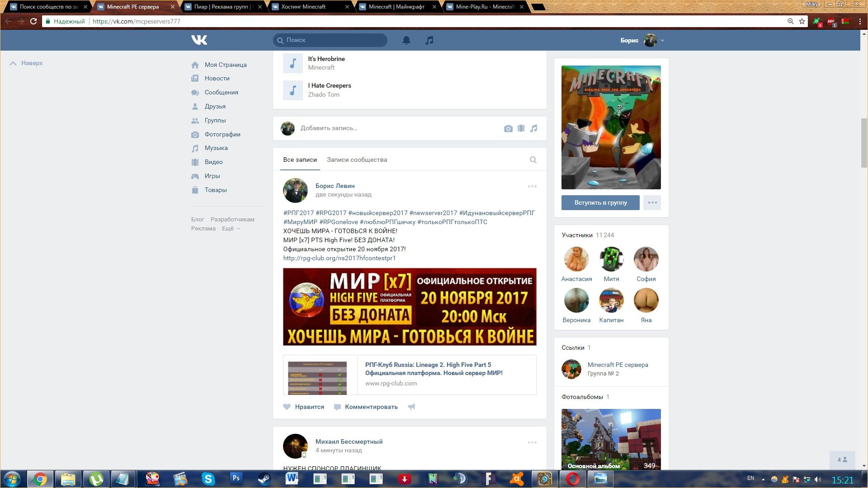Attach a video to the new post

coord(521,129)
